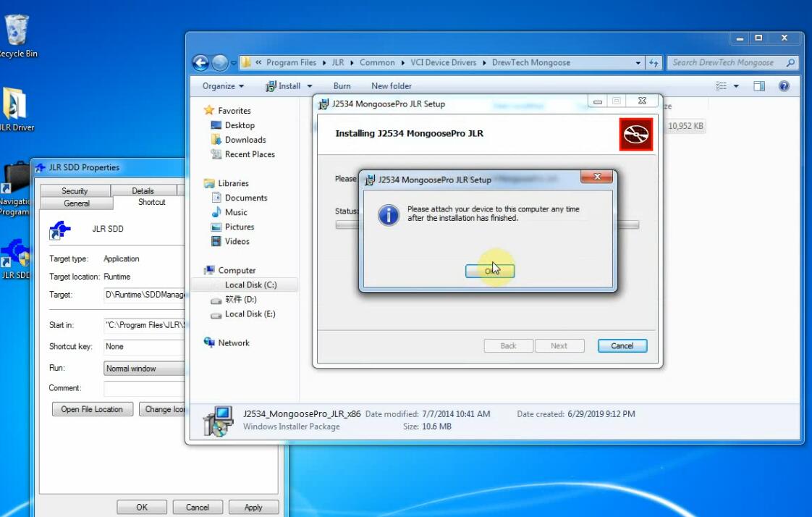
Task: Cancel the J2534 MongoosePro JLR Setup installer
Action: coord(622,345)
